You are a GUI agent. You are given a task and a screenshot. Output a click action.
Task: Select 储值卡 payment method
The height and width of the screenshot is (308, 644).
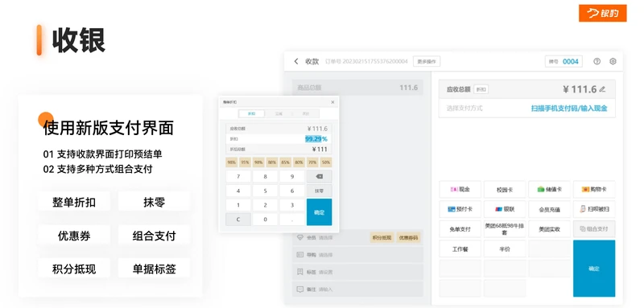click(x=549, y=190)
